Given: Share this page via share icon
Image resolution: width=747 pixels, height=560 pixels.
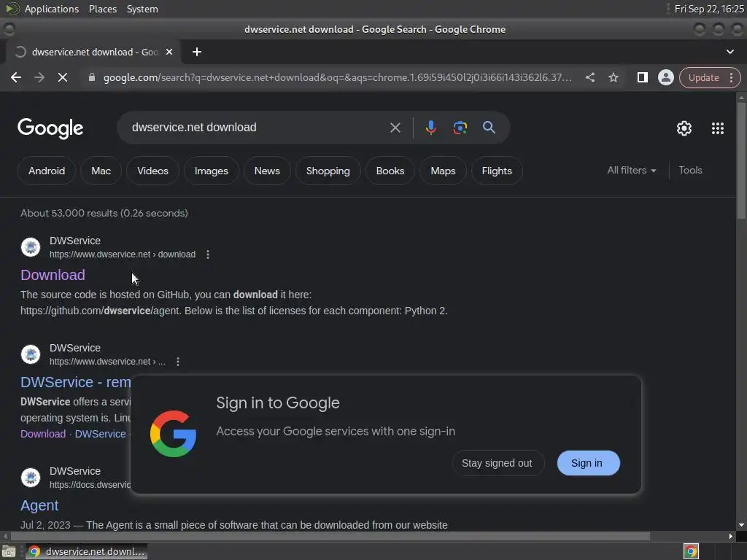Looking at the screenshot, I should 589,77.
